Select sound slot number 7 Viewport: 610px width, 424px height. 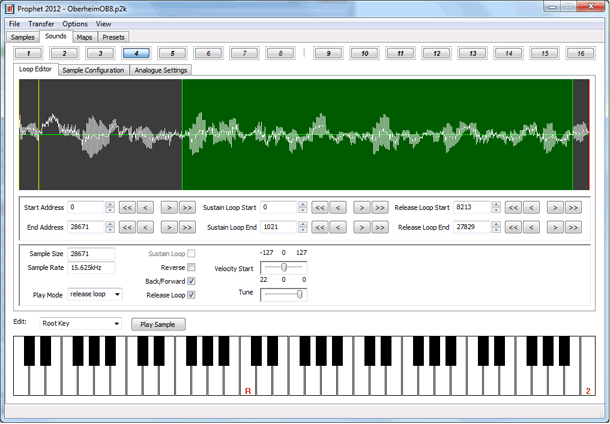click(243, 52)
